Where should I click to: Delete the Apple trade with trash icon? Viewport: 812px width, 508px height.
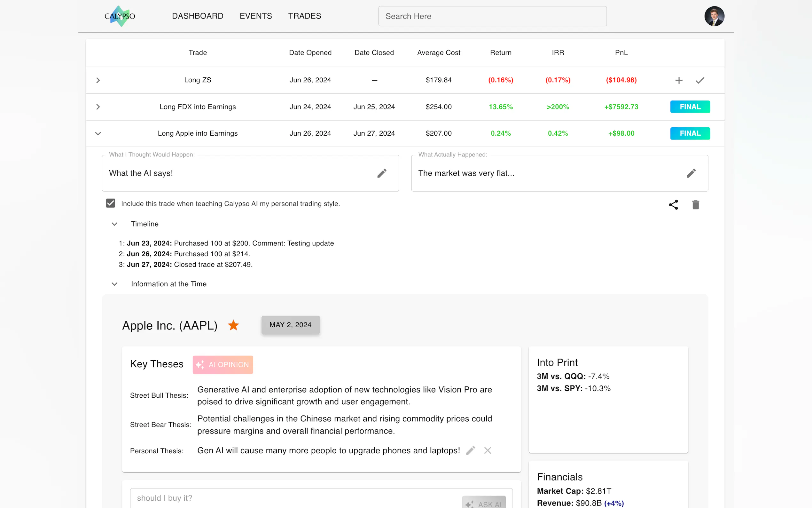696,205
